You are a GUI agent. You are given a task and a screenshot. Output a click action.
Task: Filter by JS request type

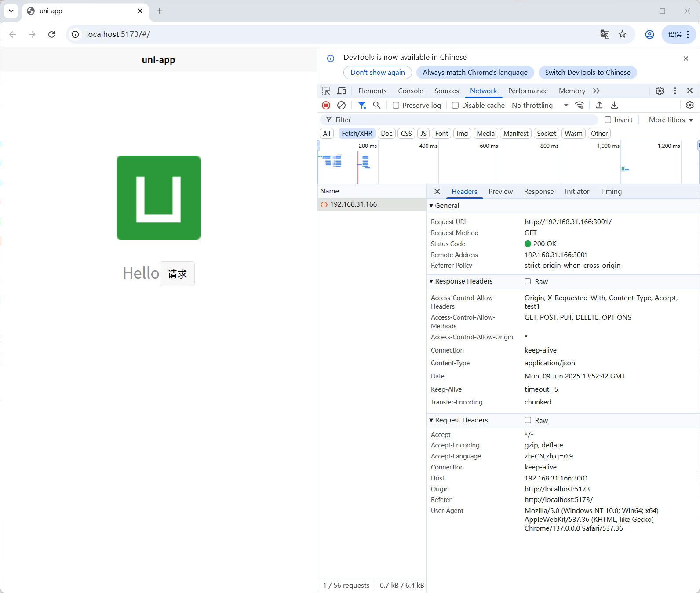(423, 134)
